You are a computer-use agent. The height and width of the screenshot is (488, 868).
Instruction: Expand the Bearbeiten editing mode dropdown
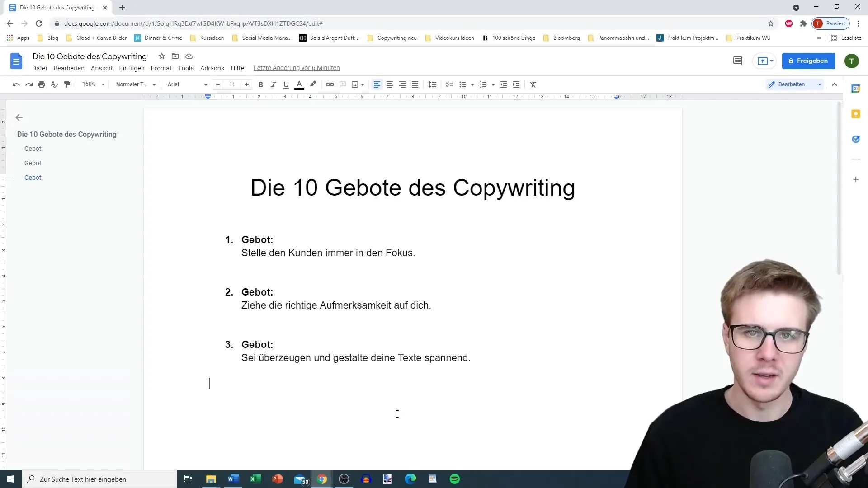[819, 84]
